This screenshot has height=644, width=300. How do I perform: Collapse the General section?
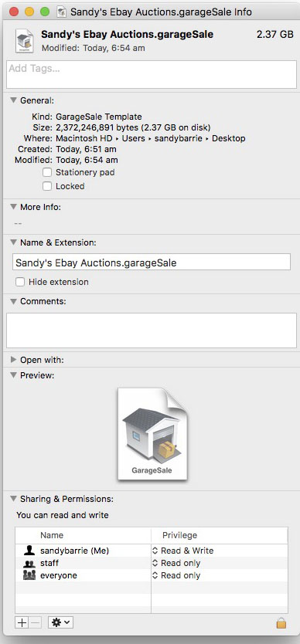[x=14, y=100]
